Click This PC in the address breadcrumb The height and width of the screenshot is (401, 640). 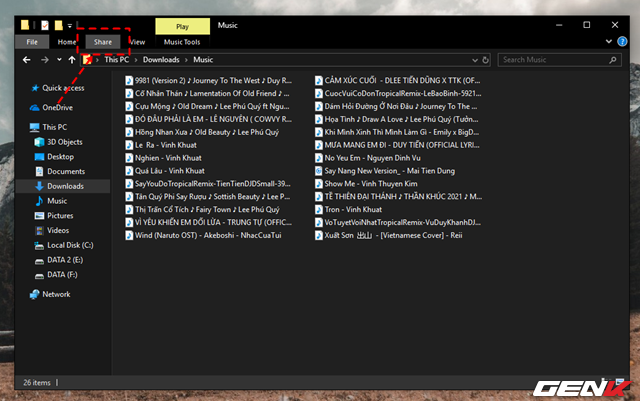pyautogui.click(x=119, y=60)
